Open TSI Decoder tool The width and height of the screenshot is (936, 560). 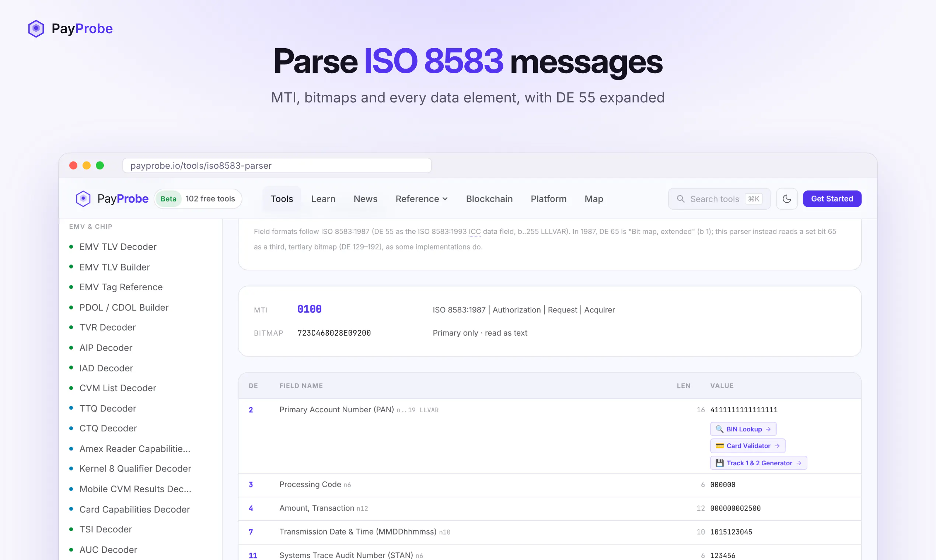coord(106,529)
